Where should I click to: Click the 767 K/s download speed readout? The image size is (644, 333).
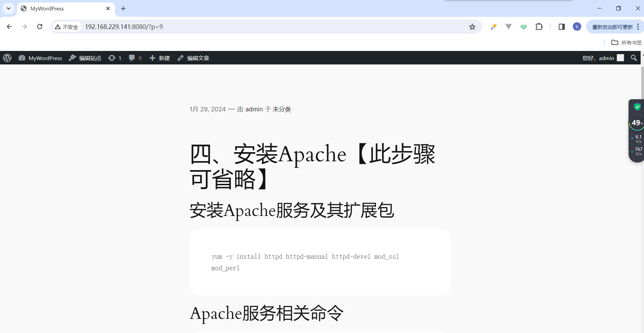coord(637,151)
